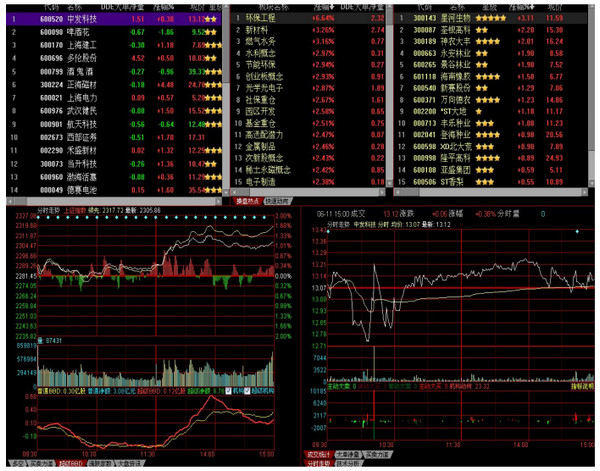Sort right stock list by 星级 header
600x471 pixels.
coord(489,8)
